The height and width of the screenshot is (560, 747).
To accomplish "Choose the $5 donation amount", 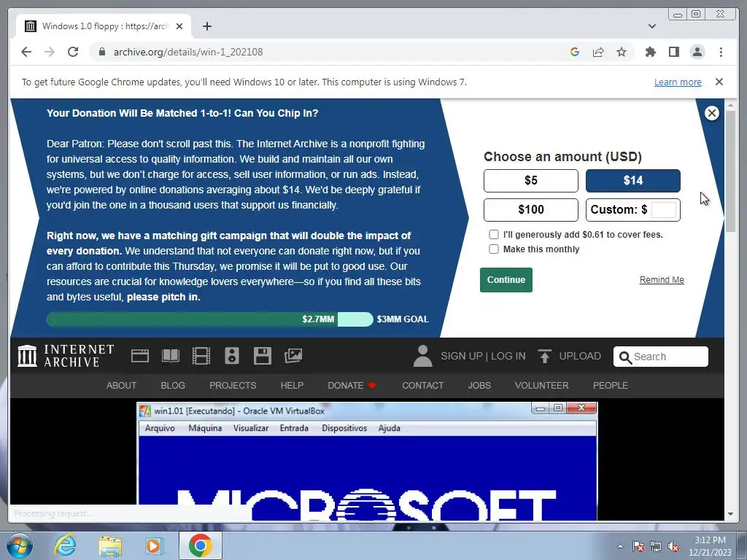I will pos(531,181).
